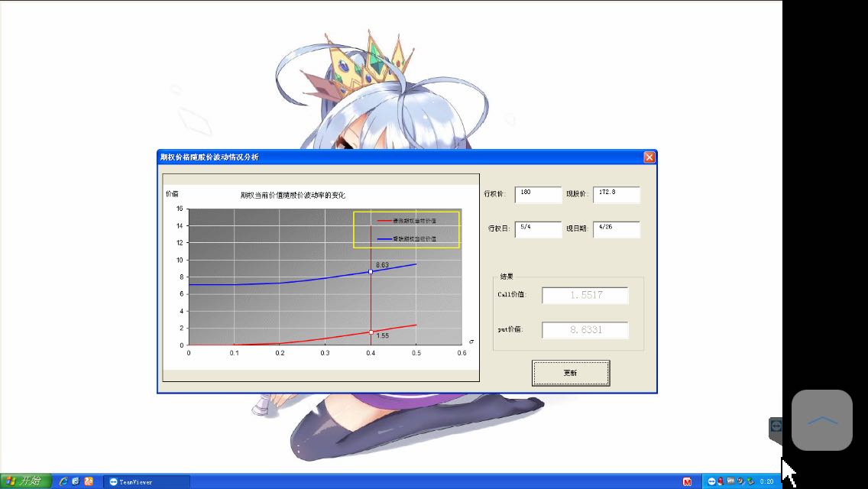Click the σ x-axis label
Image resolution: width=868 pixels, height=489 pixels.
[x=471, y=341]
